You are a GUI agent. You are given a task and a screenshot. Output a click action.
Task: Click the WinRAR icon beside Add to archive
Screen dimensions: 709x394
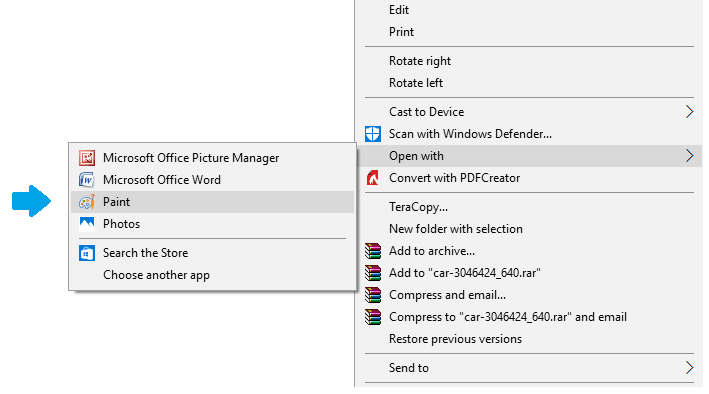pyautogui.click(x=373, y=251)
